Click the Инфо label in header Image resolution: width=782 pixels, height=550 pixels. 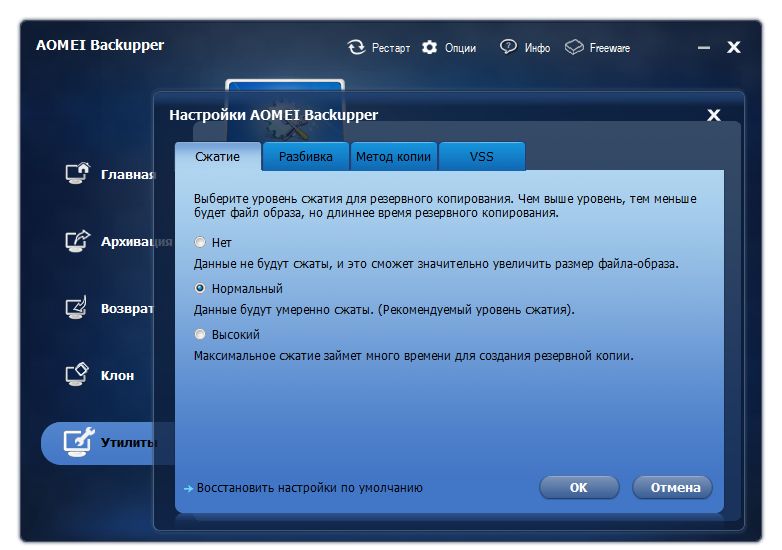[537, 48]
